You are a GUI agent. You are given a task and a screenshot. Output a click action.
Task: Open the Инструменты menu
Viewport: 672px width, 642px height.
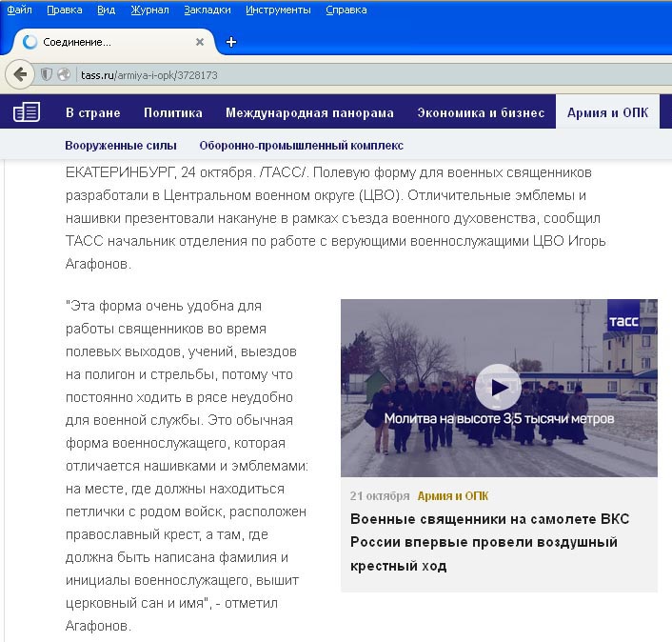(x=278, y=10)
